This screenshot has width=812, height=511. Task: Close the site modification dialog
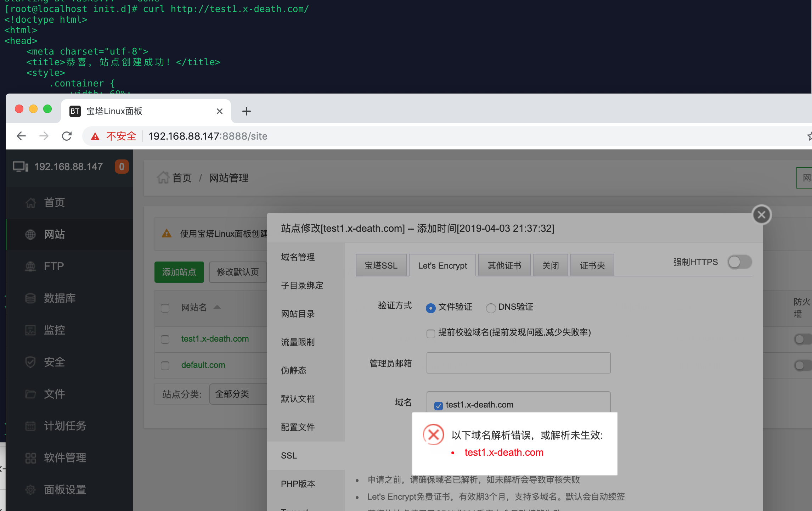pos(762,215)
